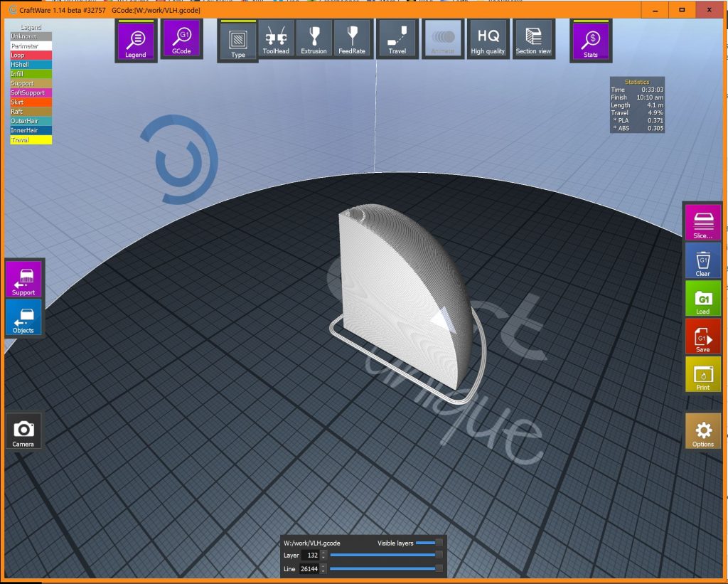Click the Line number input field
Viewport: 728px width, 584px height.
(310, 568)
